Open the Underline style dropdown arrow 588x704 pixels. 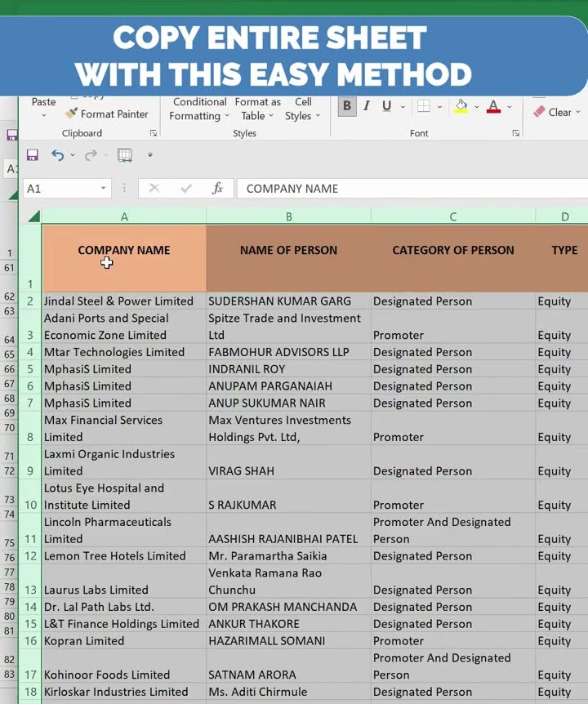tap(403, 106)
